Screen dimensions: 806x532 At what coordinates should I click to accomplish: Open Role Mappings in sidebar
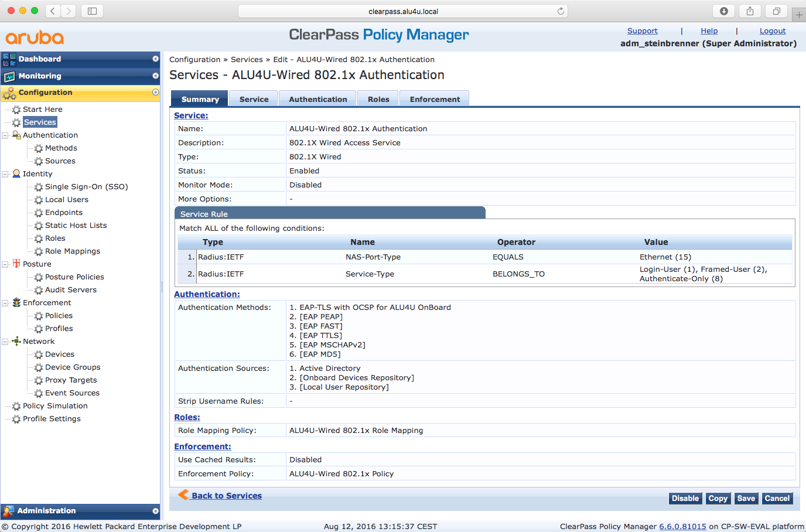click(x=72, y=251)
